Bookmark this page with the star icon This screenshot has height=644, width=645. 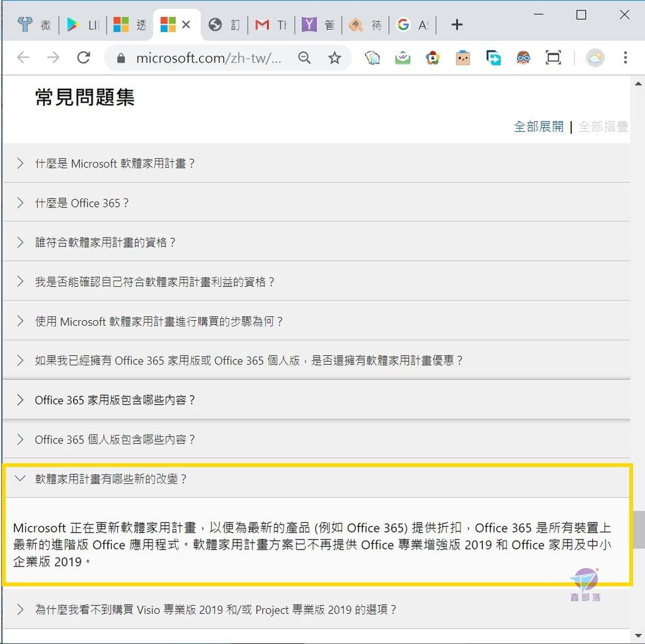coord(334,57)
